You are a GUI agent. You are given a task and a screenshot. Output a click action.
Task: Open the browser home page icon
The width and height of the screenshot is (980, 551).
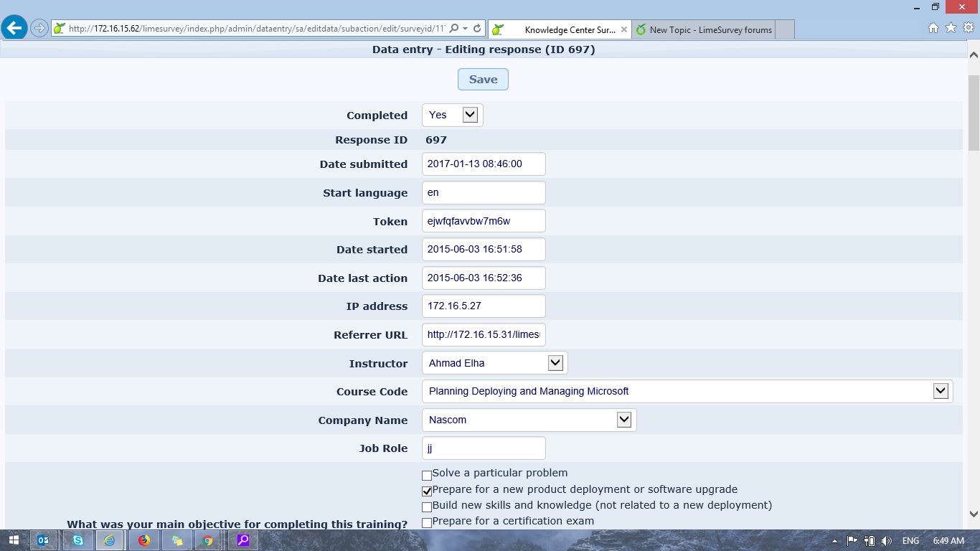[x=933, y=28]
